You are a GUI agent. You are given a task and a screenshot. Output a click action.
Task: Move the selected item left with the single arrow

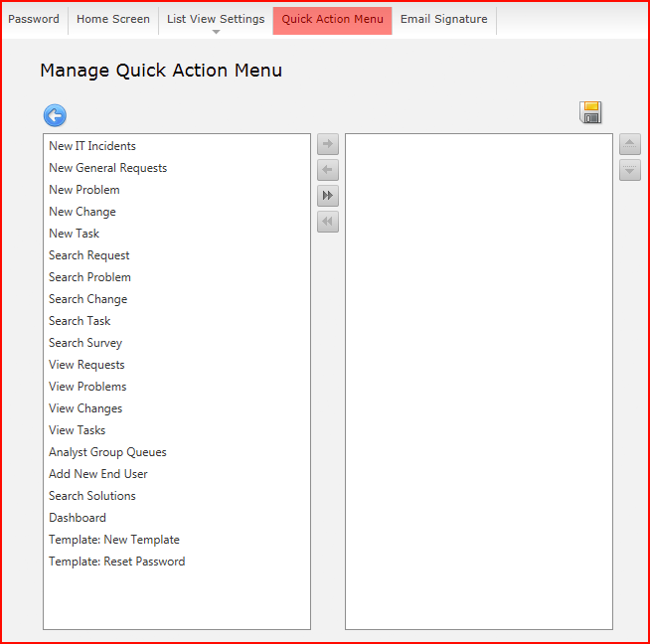click(328, 170)
